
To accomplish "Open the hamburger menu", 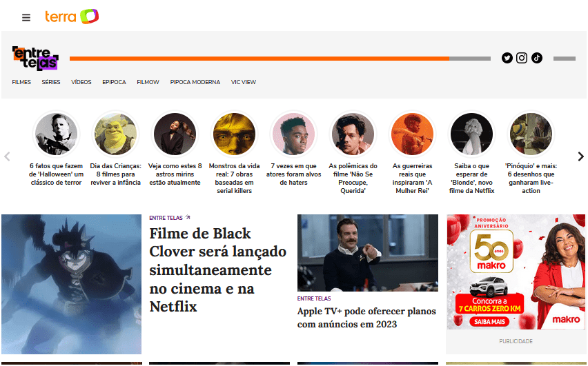I will [26, 18].
